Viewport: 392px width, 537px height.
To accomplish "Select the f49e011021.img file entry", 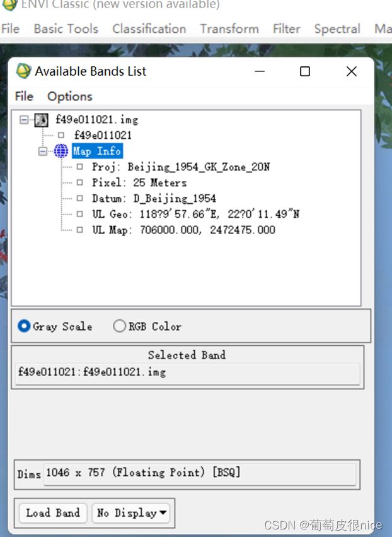I will tap(97, 120).
